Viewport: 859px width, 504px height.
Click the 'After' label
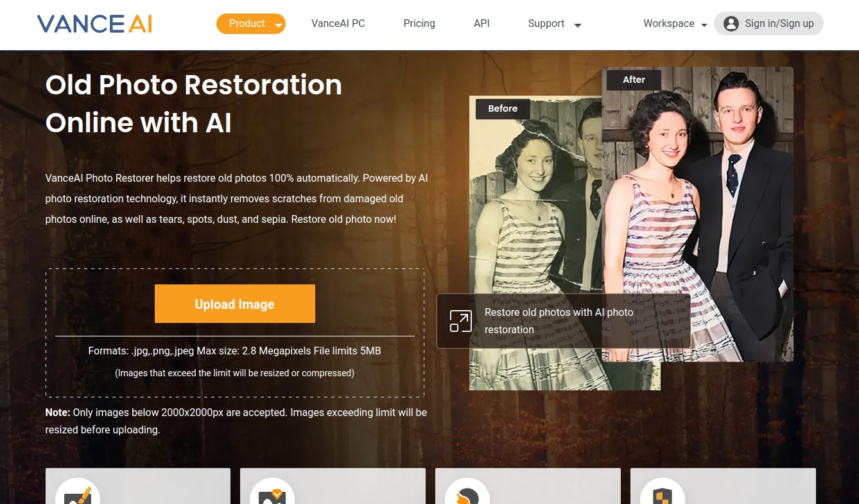[x=634, y=80]
